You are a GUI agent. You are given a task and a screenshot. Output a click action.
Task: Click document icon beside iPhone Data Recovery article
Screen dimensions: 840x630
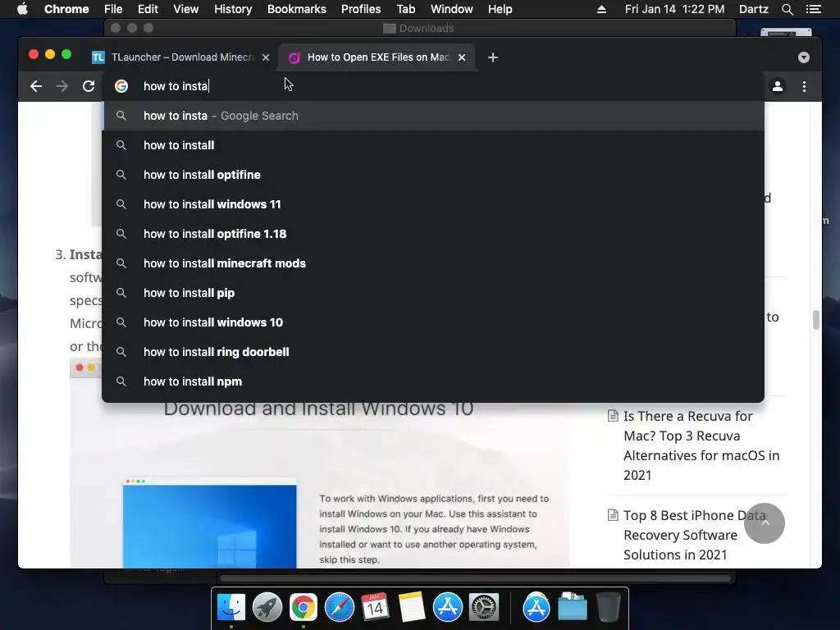point(613,515)
